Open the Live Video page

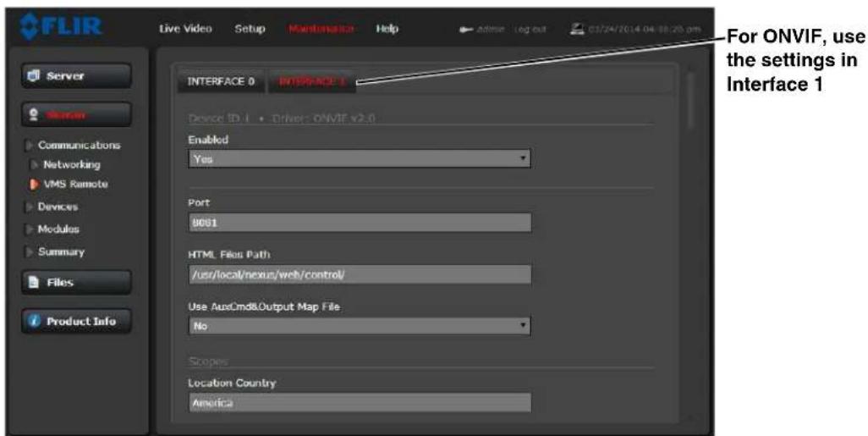tap(185, 29)
